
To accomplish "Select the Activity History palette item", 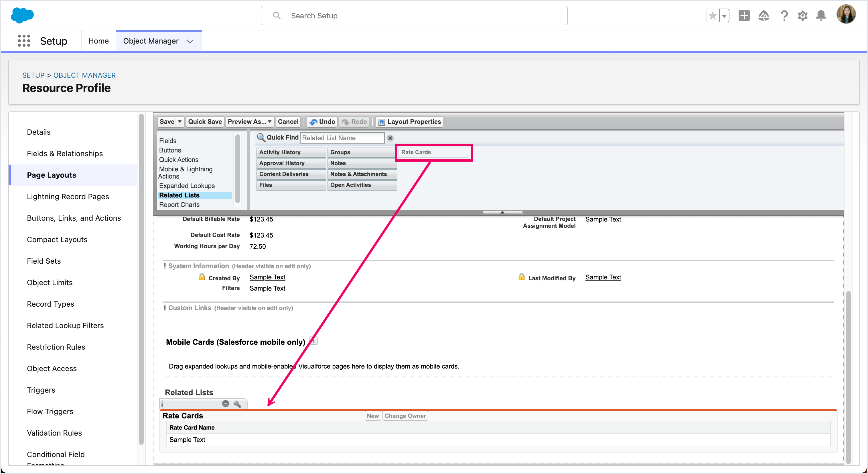I will (x=291, y=152).
